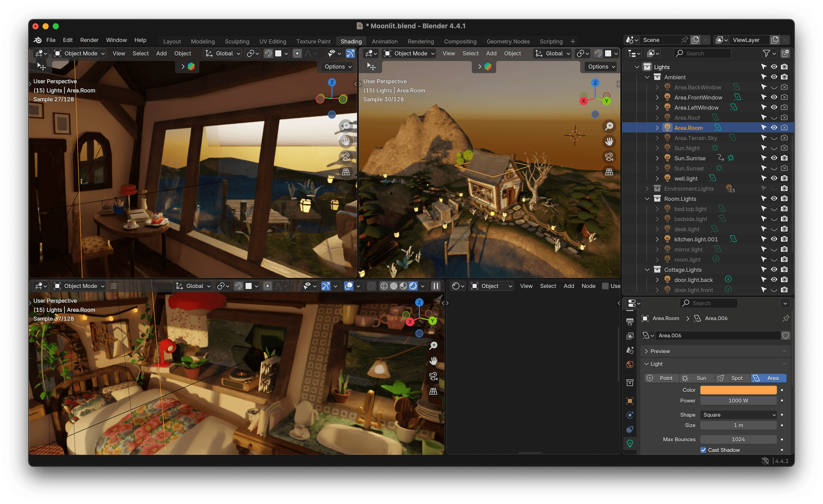Toggle Use Nodes checkbox in shader editor
823x504 pixels.
pos(605,286)
